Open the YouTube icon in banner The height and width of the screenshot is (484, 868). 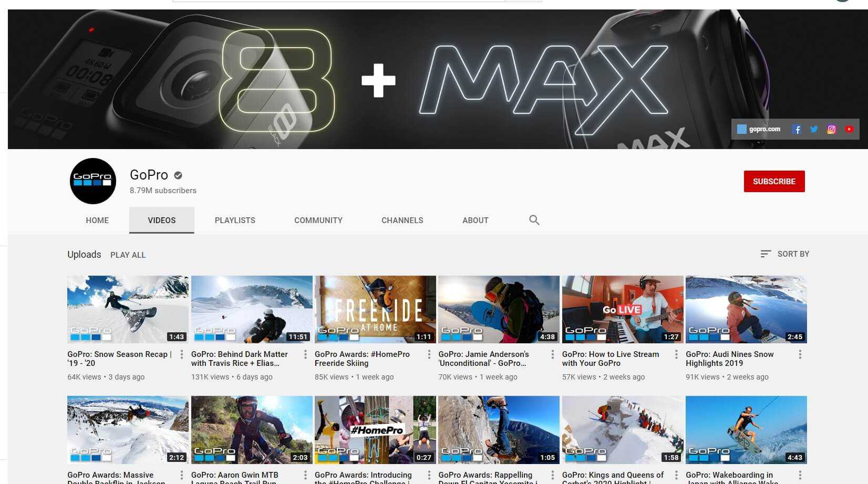tap(849, 129)
